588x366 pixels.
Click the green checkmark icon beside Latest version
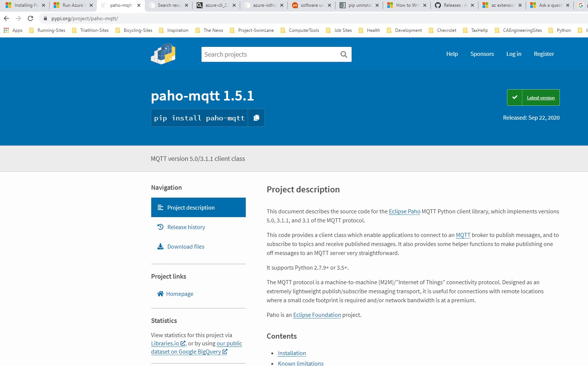point(515,97)
